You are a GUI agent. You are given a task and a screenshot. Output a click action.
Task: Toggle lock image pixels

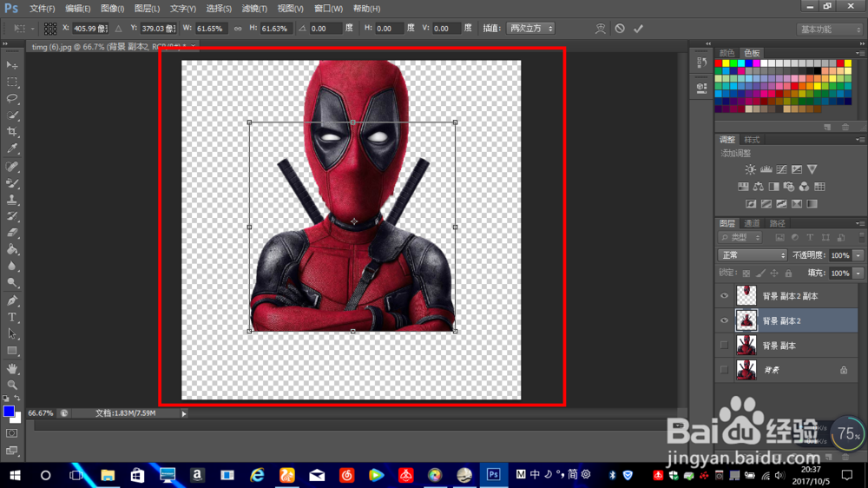(760, 273)
